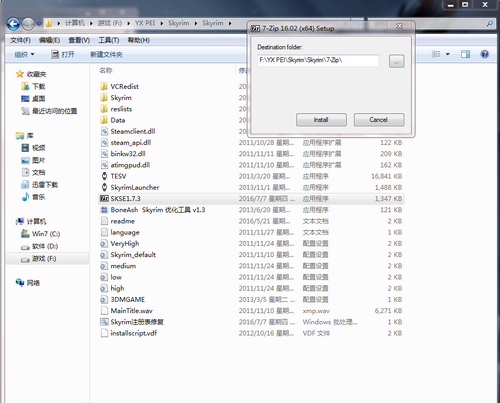Click the Install button in 7-Zip Setup
Screen dimensions: 500x403
click(321, 120)
